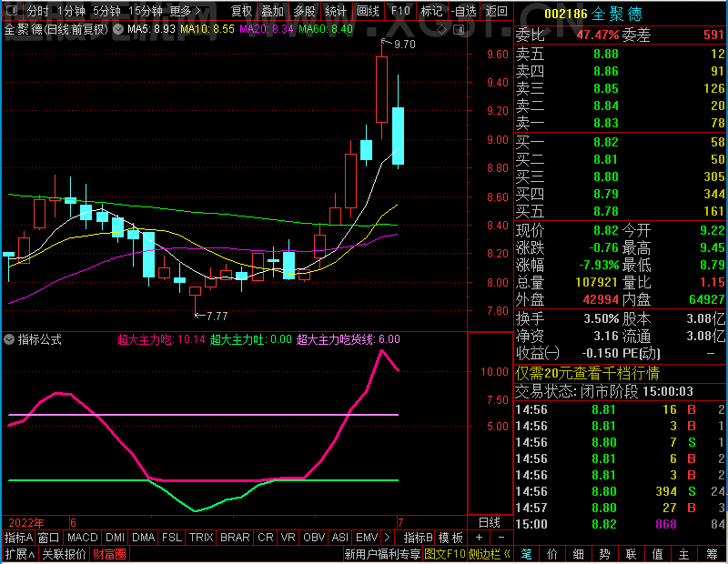Select the 指标B indicator group
Image resolution: width=728 pixels, height=564 pixels.
click(419, 538)
